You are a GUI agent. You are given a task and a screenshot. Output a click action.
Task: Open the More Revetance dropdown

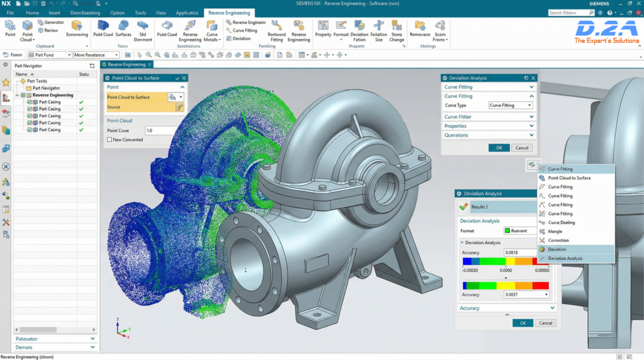click(x=96, y=55)
